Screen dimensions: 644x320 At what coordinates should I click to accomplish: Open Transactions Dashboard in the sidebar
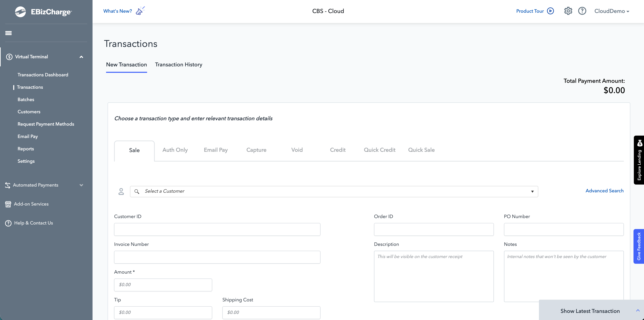[43, 75]
